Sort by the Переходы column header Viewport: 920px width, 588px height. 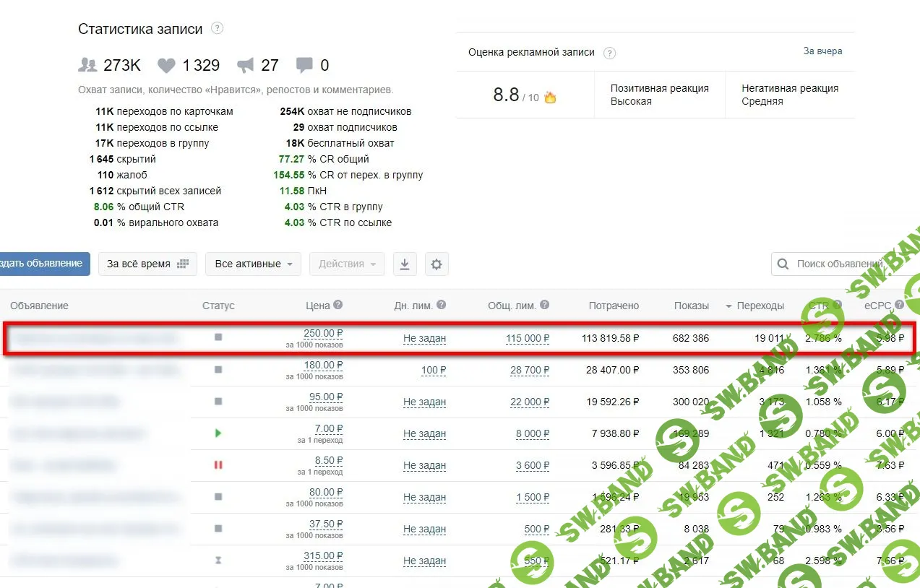click(760, 306)
